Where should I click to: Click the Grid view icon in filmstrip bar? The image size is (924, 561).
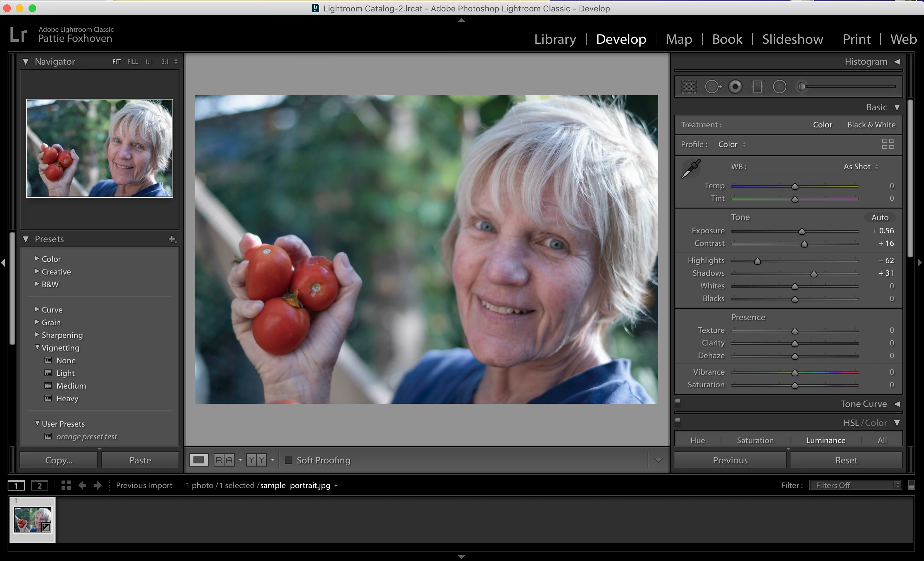(x=66, y=485)
